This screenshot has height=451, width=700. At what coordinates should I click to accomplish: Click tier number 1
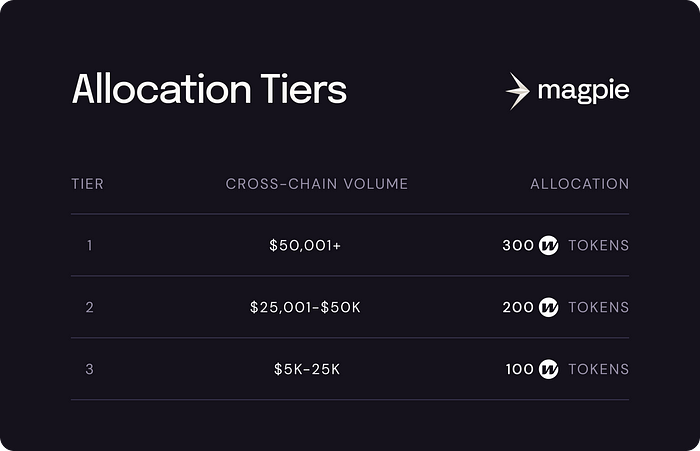tap(90, 245)
